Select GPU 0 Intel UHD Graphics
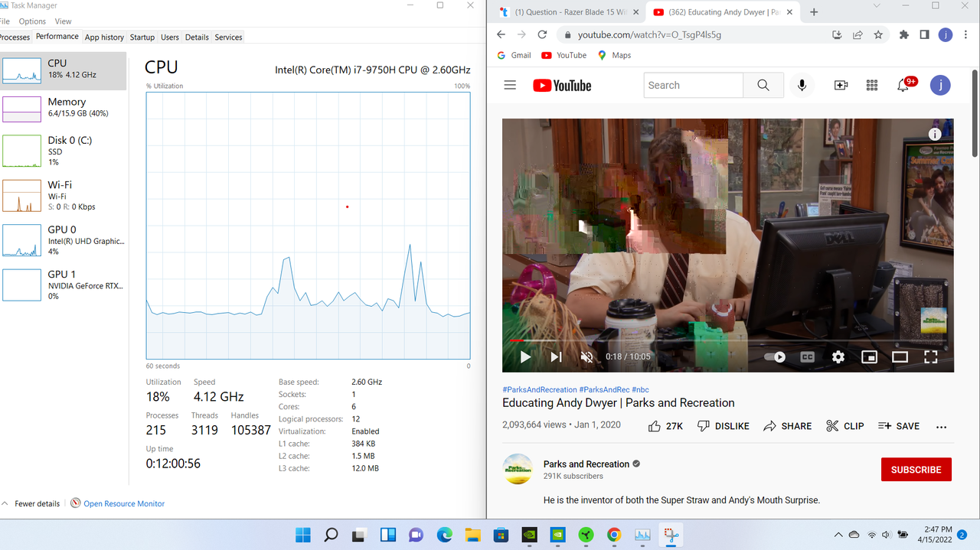 64,239
